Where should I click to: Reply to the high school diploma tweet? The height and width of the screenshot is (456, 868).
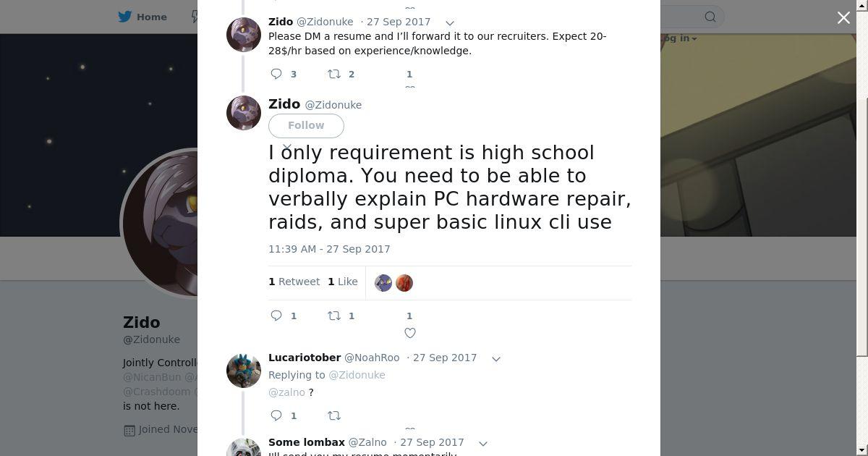[276, 316]
